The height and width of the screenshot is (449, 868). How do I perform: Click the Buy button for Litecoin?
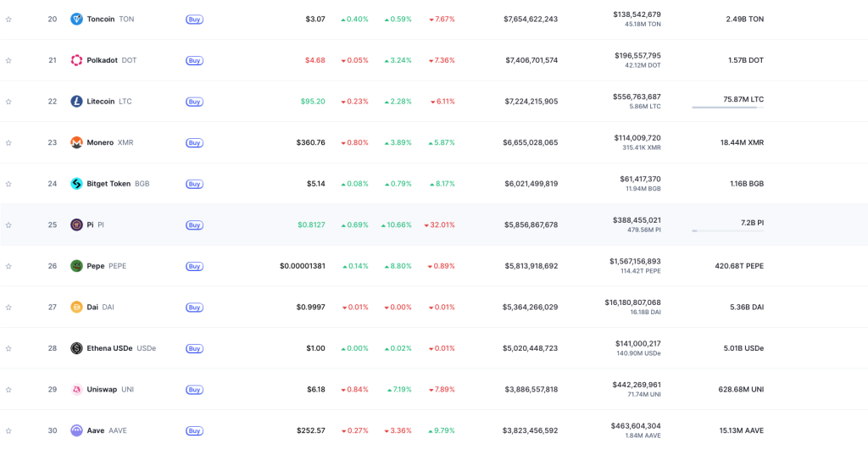(194, 102)
